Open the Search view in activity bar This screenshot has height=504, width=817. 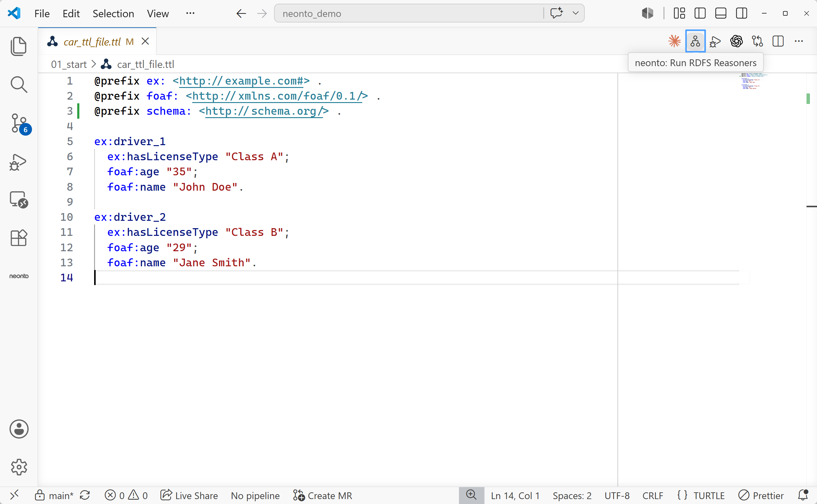(19, 85)
